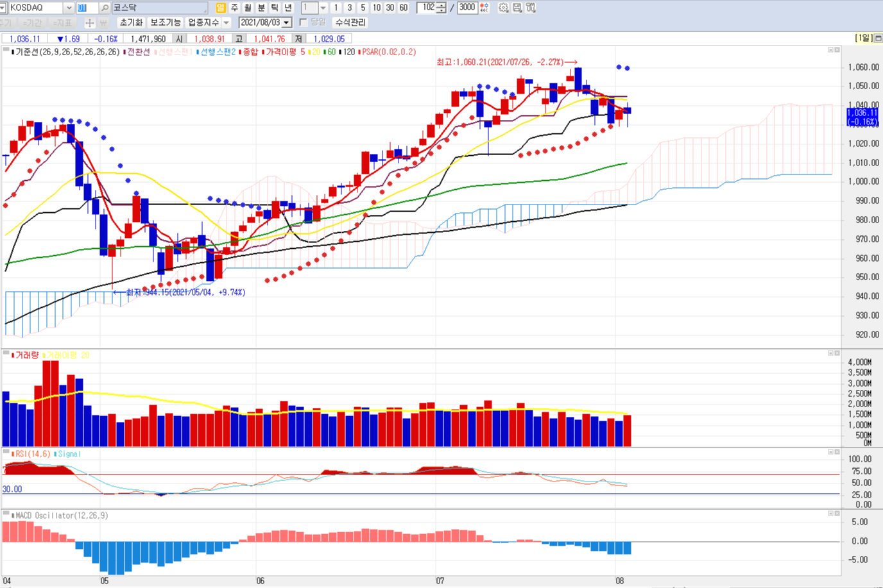Select the daily (일) chart period
This screenshot has width=883, height=588.
(x=221, y=8)
